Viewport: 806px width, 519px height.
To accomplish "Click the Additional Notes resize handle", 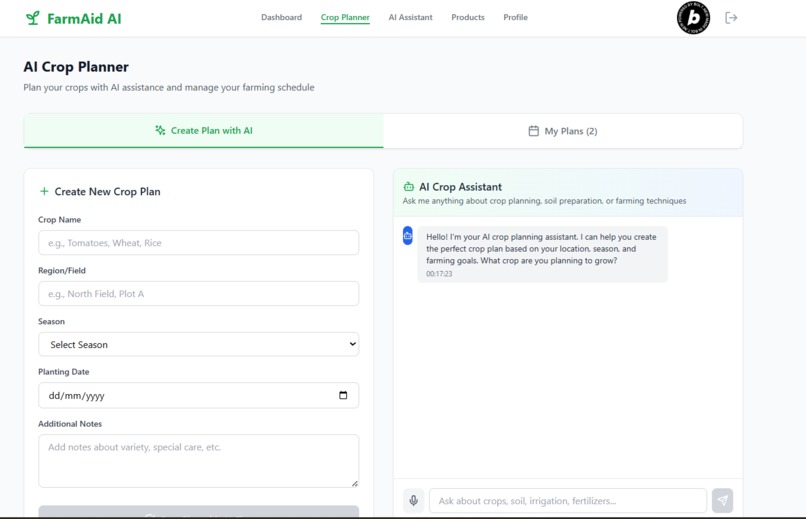I will click(x=355, y=483).
